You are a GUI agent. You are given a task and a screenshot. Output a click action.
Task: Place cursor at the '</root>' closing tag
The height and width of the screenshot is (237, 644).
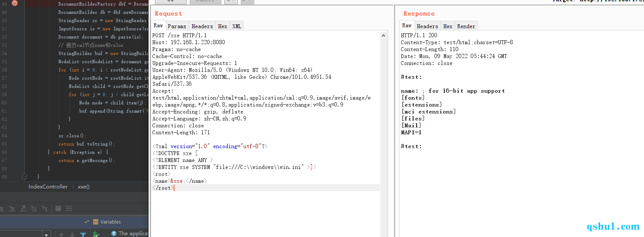click(x=162, y=188)
